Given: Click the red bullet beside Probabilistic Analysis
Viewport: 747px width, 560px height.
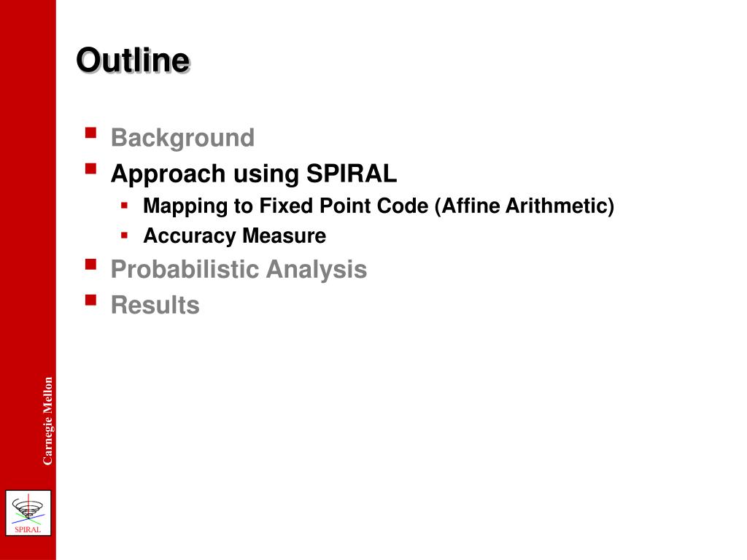Looking at the screenshot, I should pos(90,264).
